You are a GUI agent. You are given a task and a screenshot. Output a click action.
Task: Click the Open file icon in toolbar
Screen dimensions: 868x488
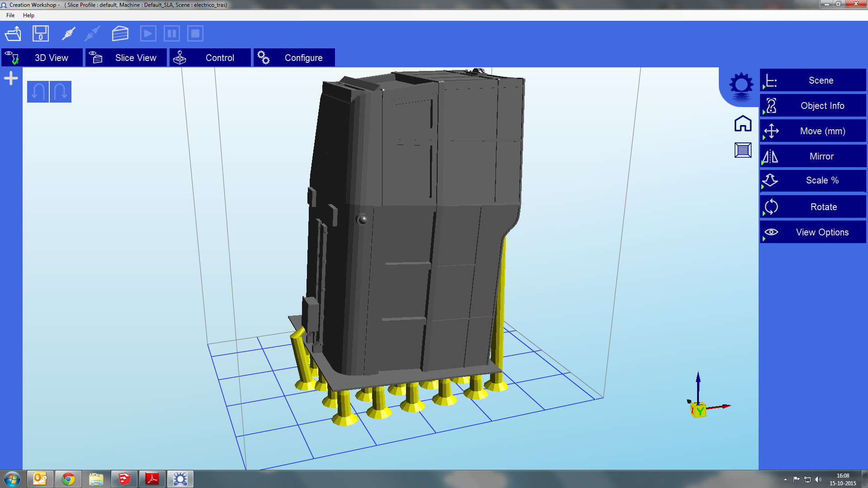tap(13, 34)
